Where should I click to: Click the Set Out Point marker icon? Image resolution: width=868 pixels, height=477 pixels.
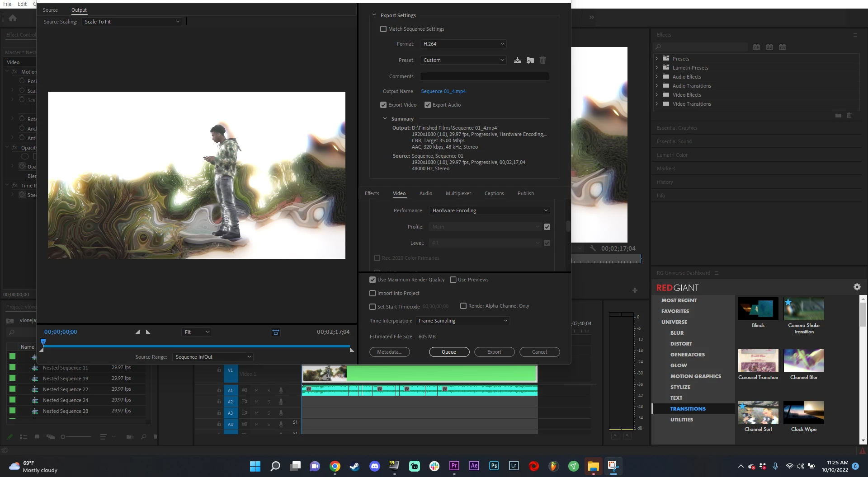point(148,332)
